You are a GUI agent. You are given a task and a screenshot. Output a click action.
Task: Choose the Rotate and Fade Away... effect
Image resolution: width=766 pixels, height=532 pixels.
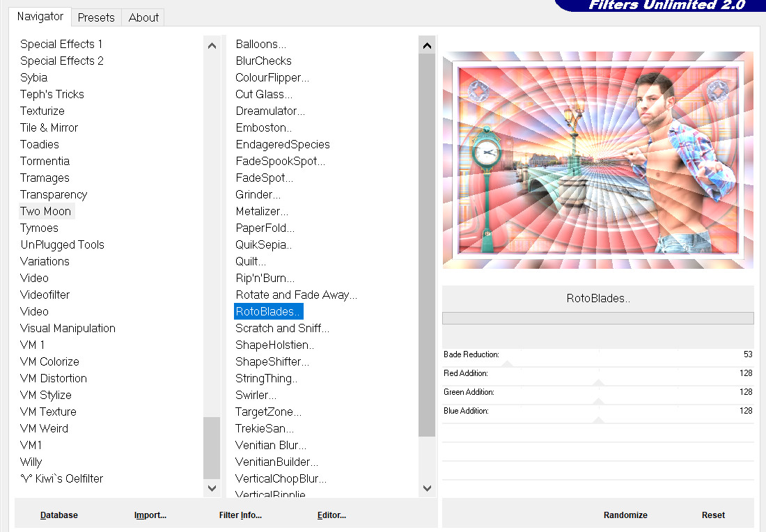(x=296, y=295)
